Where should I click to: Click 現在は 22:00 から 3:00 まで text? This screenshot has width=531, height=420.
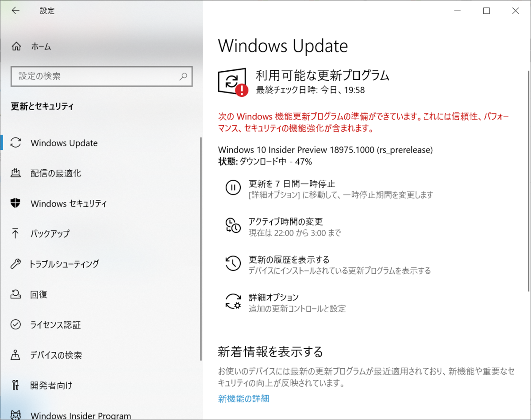(294, 233)
